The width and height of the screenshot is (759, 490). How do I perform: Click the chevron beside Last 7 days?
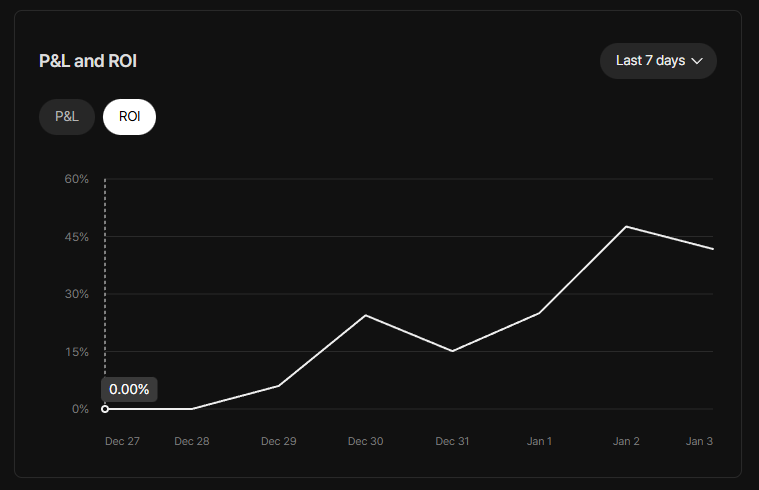tap(697, 61)
